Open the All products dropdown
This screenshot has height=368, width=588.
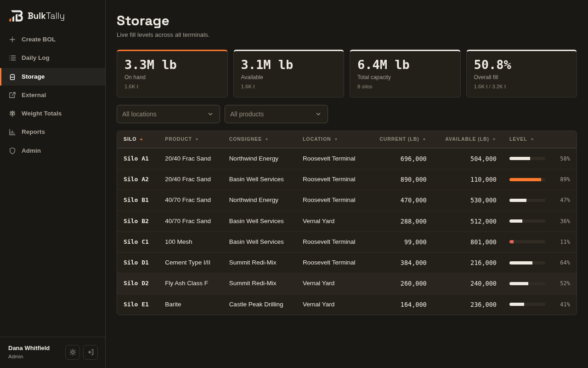click(276, 114)
